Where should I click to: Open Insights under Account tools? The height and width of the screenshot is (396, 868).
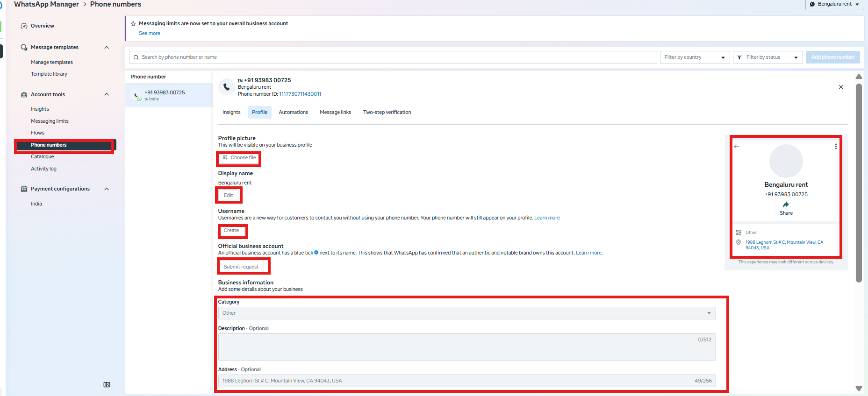coord(40,109)
